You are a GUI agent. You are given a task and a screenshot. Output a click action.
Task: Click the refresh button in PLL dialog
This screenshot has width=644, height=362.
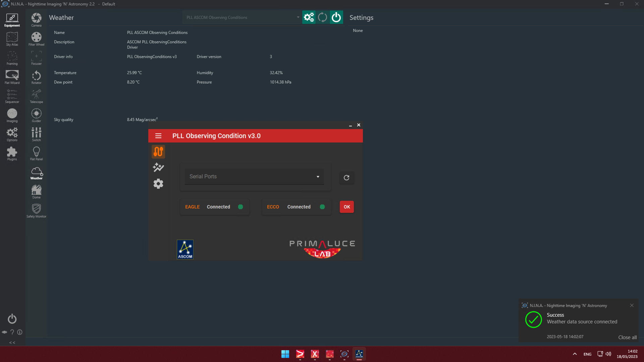tap(347, 178)
